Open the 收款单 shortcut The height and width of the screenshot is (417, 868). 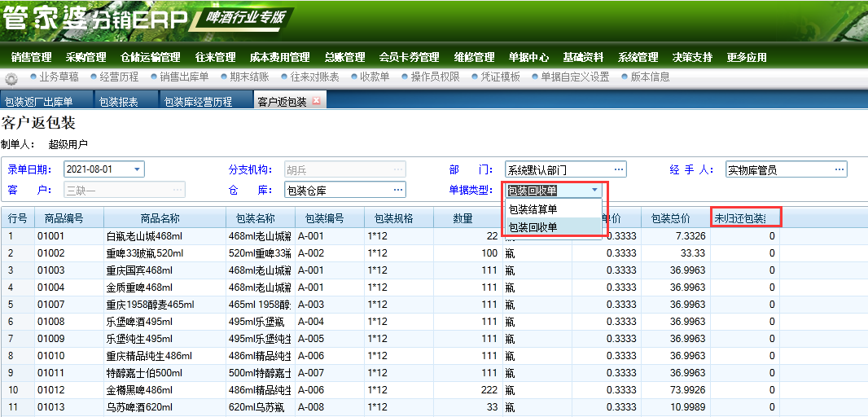click(x=370, y=77)
